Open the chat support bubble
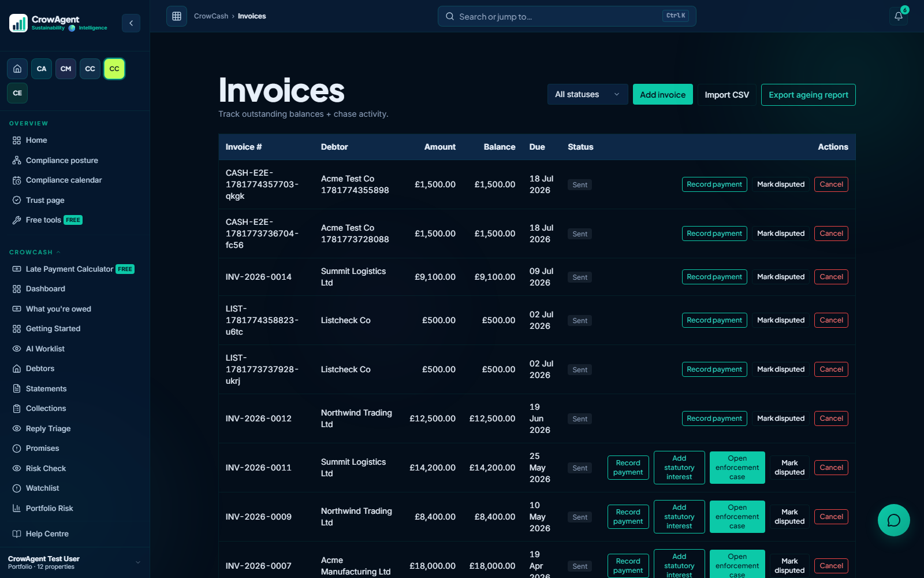The image size is (924, 578). [894, 520]
